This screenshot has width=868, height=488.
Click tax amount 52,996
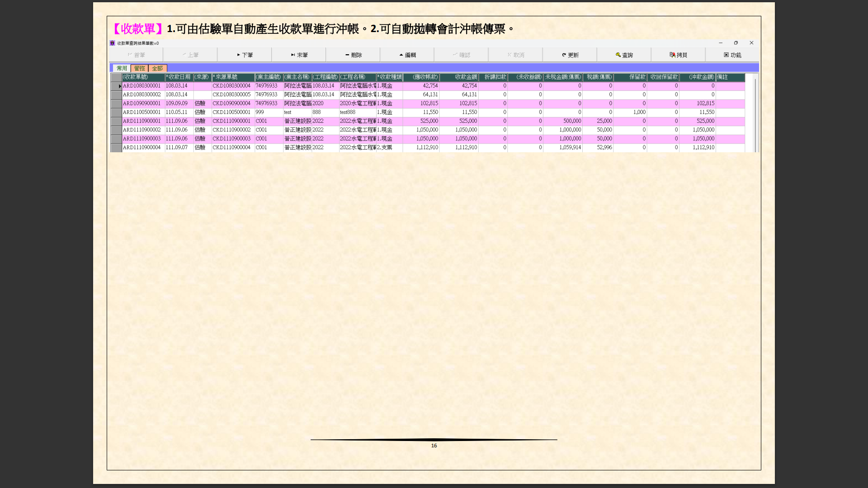coord(598,148)
